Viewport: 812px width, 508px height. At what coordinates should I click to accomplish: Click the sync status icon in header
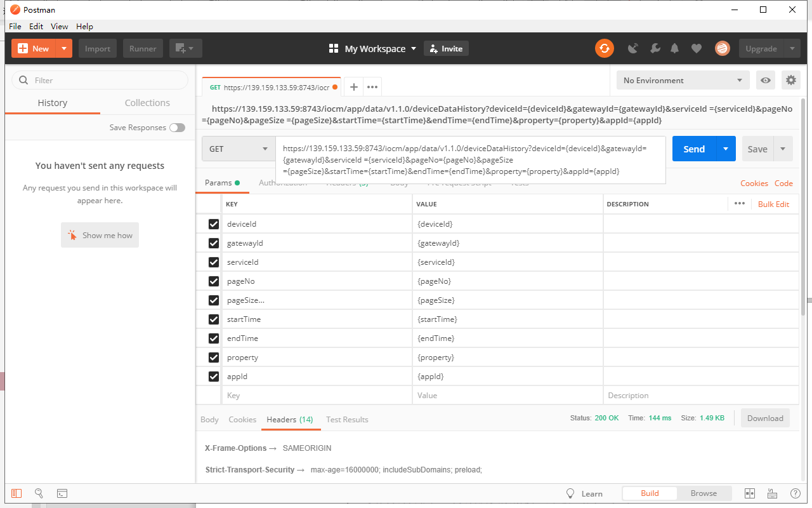[605, 48]
